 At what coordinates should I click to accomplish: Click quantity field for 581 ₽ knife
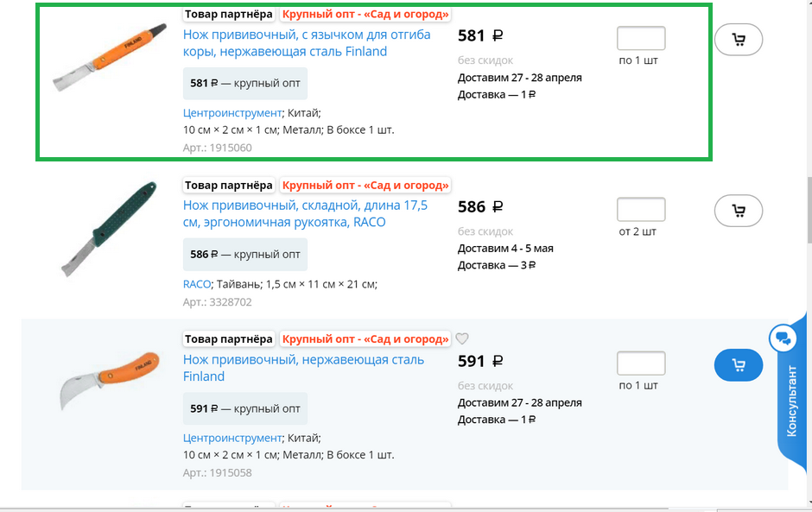pos(641,39)
